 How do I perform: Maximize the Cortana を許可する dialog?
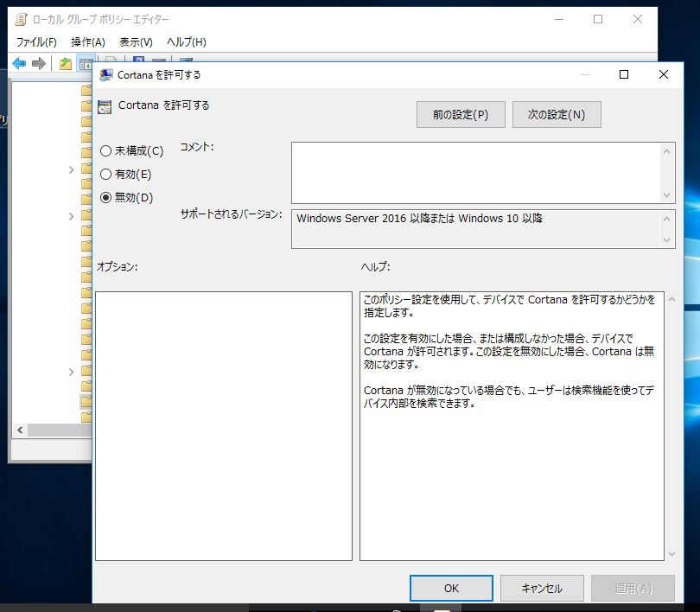pos(624,74)
